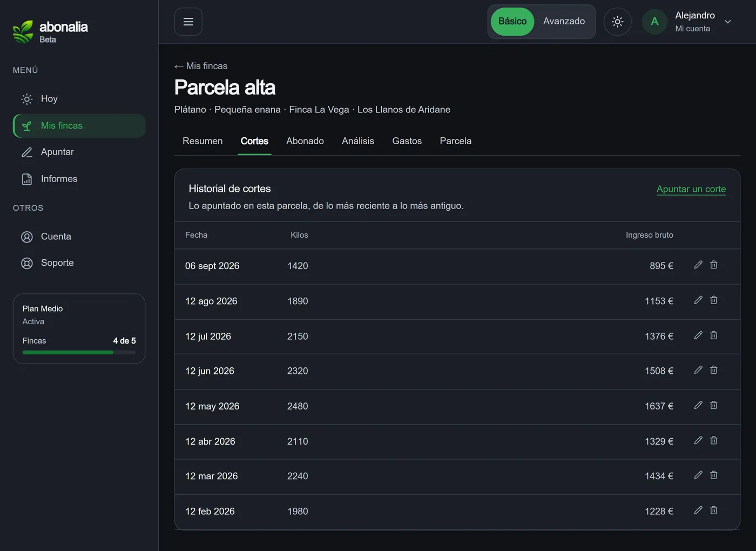
Task: Edit the 12 feb 2026 corte
Action: pyautogui.click(x=698, y=510)
